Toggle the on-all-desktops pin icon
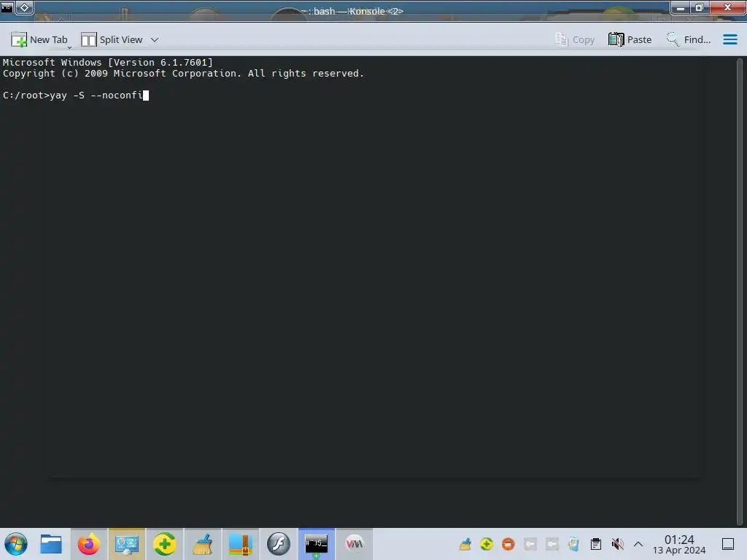The height and width of the screenshot is (560, 747). tap(24, 7)
